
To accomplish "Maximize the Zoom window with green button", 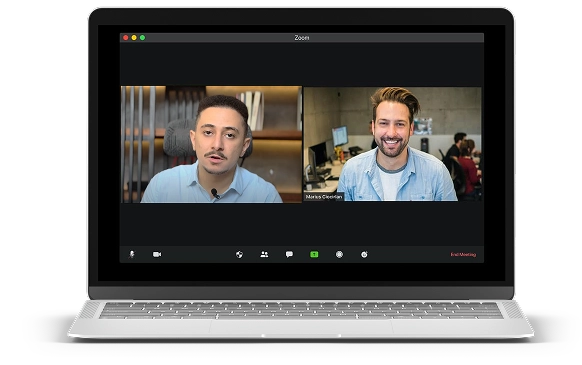I will 143,38.
